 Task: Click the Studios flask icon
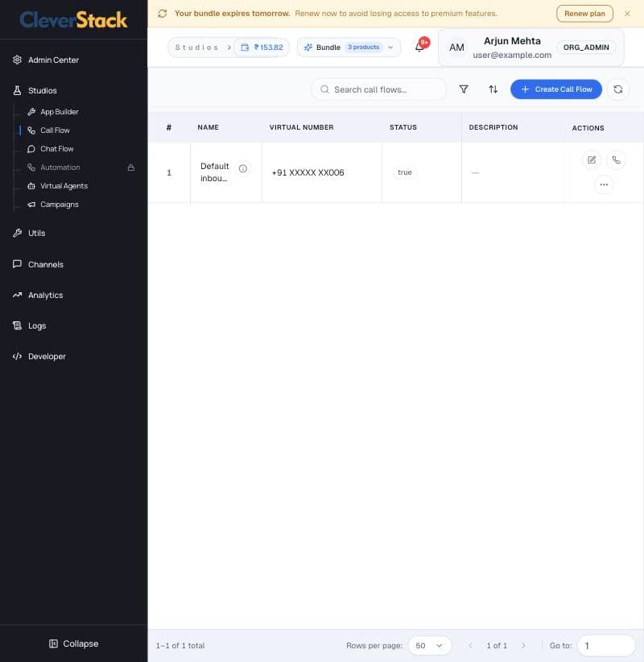17,90
